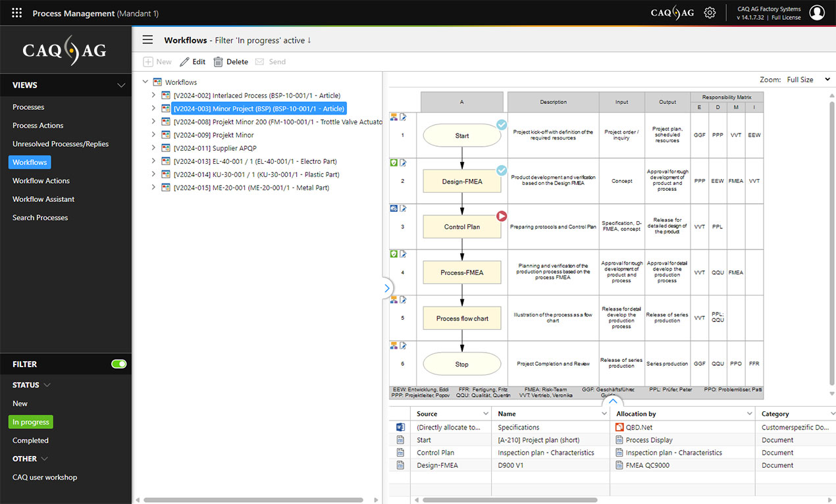The image size is (836, 504).
Task: Click the blue checkmark on Start step
Action: point(502,124)
